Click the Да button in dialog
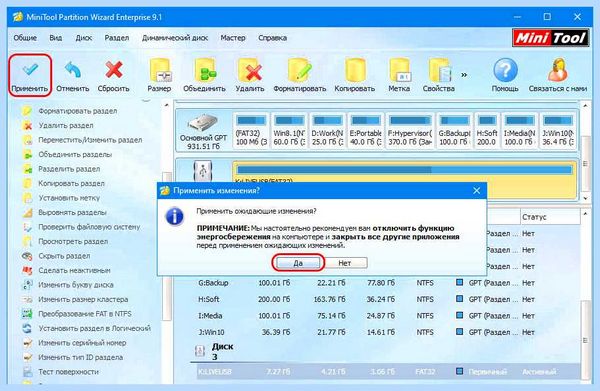Image resolution: width=600 pixels, height=391 pixels. 298,263
